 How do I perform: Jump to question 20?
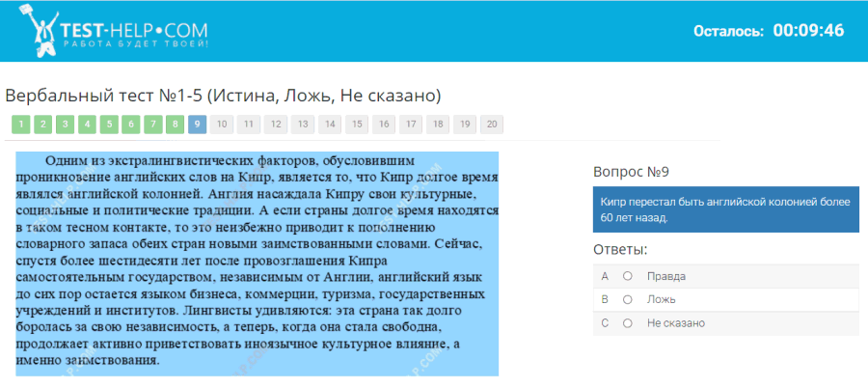[x=492, y=125]
